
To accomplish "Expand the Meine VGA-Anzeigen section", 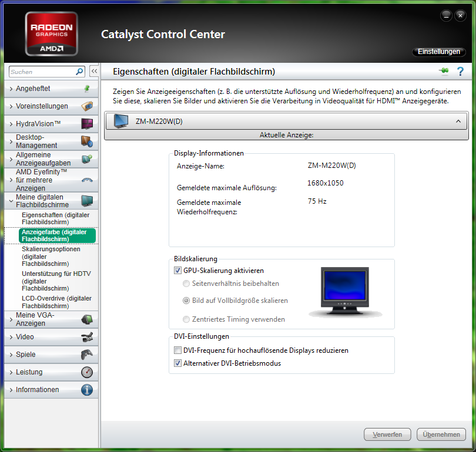I will [11, 319].
